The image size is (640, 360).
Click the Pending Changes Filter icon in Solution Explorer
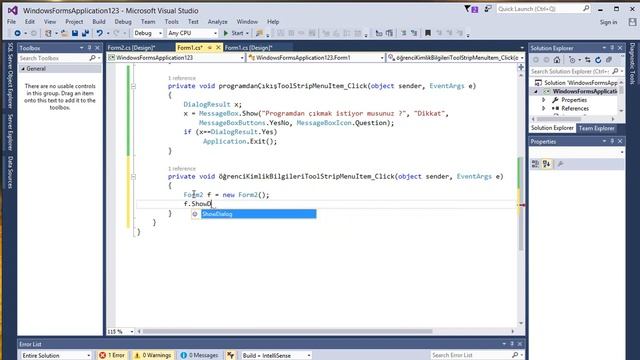572,60
